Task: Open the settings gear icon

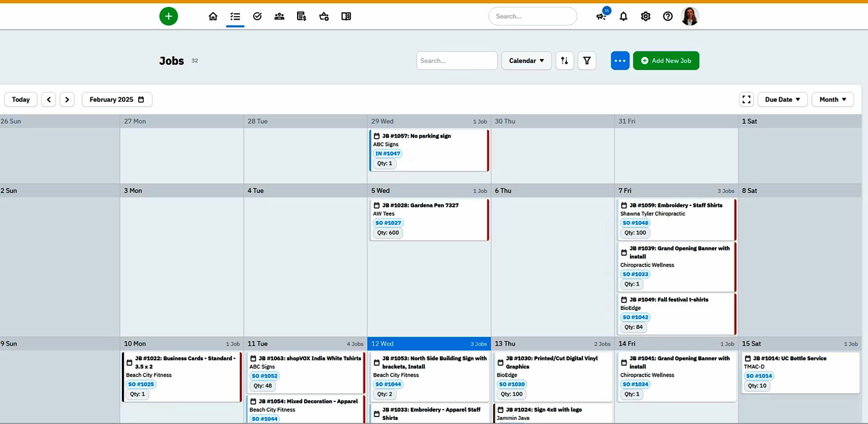Action: click(646, 16)
